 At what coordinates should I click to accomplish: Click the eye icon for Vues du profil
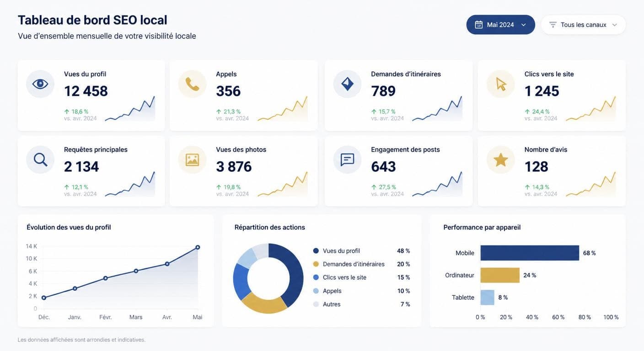[x=40, y=84]
